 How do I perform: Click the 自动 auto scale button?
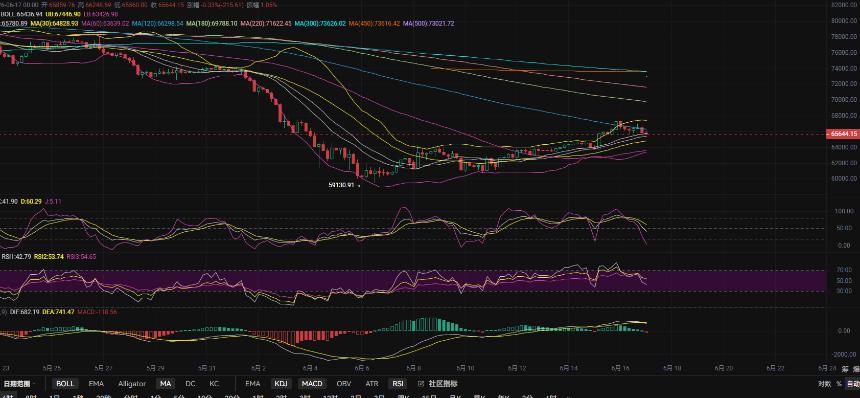[853, 384]
